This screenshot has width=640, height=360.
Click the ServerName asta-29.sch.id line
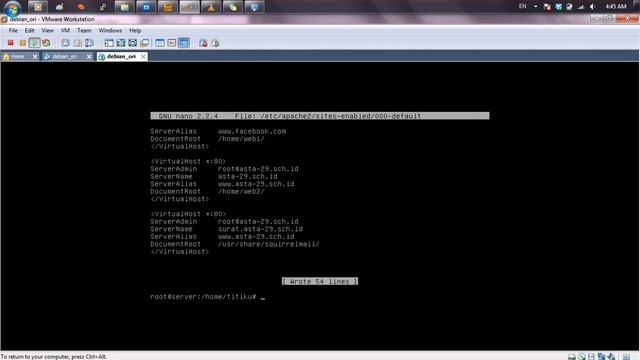pyautogui.click(x=214, y=176)
